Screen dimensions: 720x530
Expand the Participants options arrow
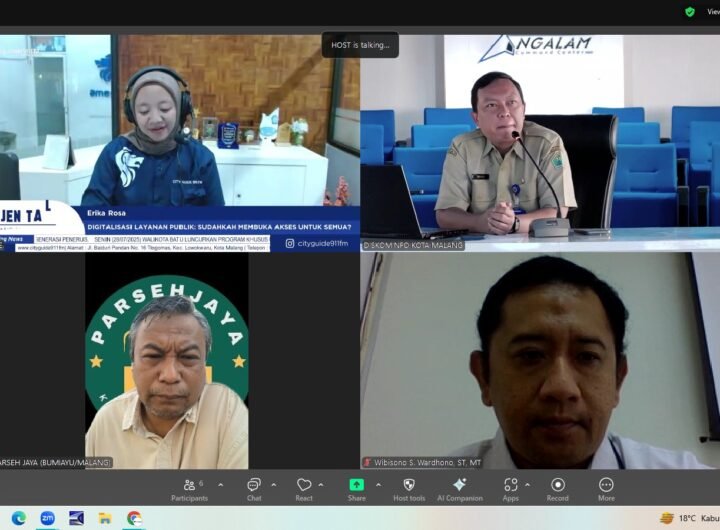220,485
